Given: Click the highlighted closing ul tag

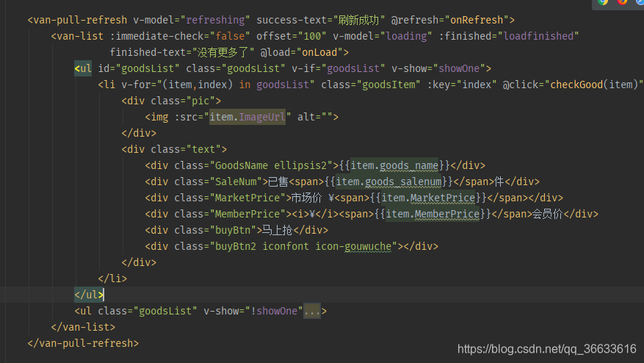Looking at the screenshot, I should pos(89,295).
